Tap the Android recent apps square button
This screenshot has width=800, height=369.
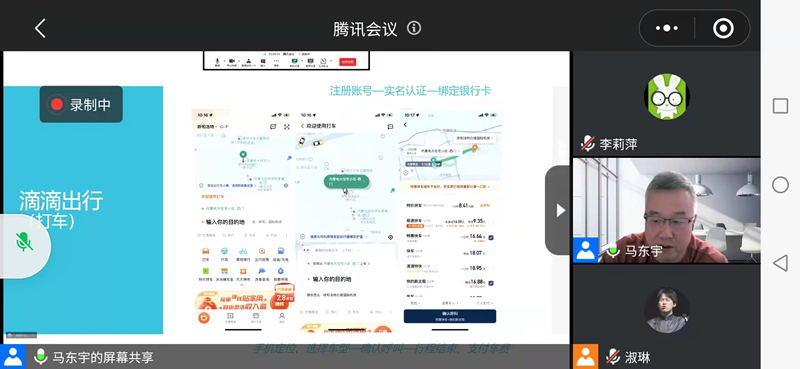click(x=780, y=106)
